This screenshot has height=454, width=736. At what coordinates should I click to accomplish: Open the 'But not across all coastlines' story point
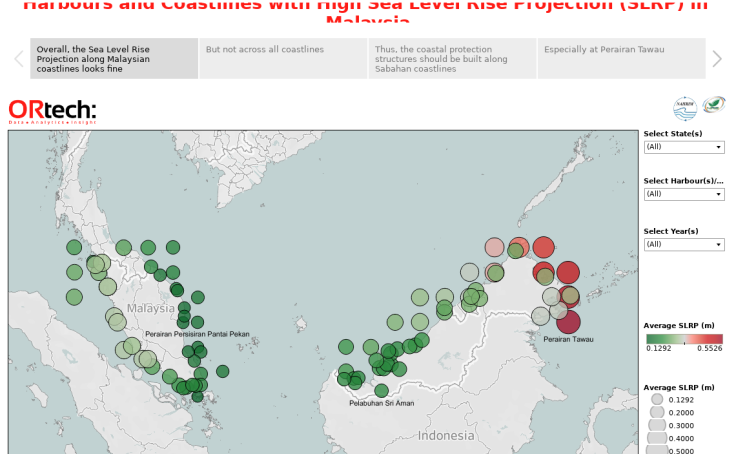(283, 59)
